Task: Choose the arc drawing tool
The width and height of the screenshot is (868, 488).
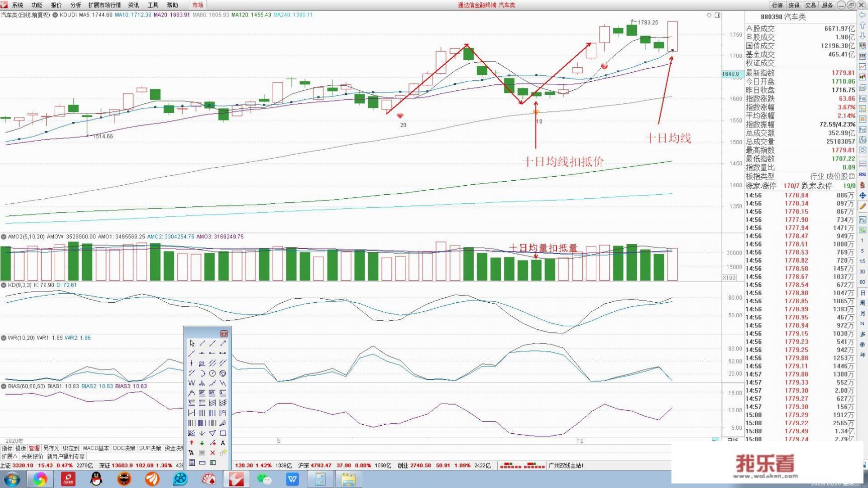Action: pos(202,373)
